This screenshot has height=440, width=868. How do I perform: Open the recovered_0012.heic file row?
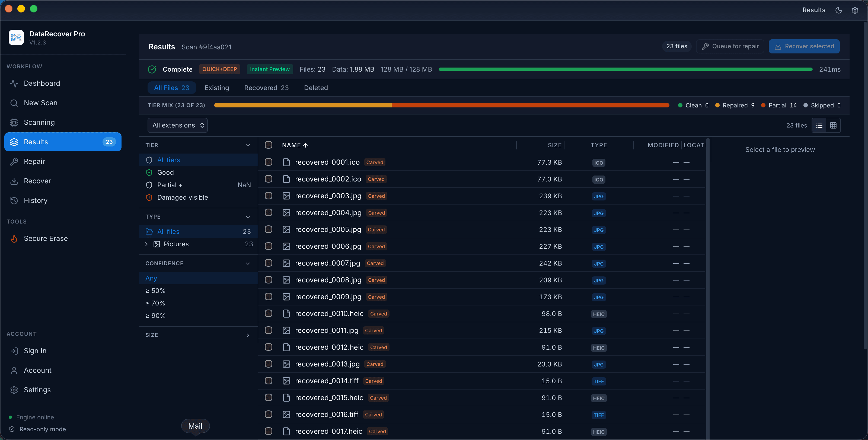pos(481,347)
